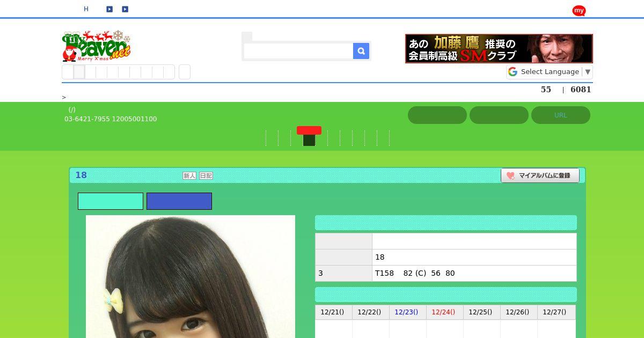Focus the site search text field

(298, 51)
